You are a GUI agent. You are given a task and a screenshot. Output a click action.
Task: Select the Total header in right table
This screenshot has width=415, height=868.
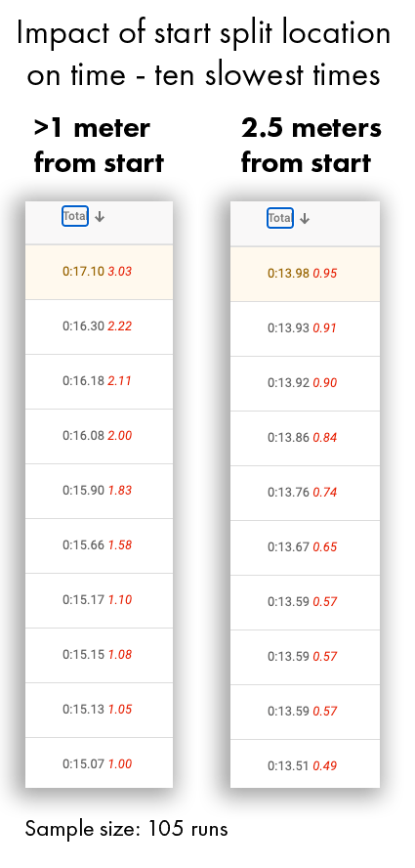click(x=280, y=218)
